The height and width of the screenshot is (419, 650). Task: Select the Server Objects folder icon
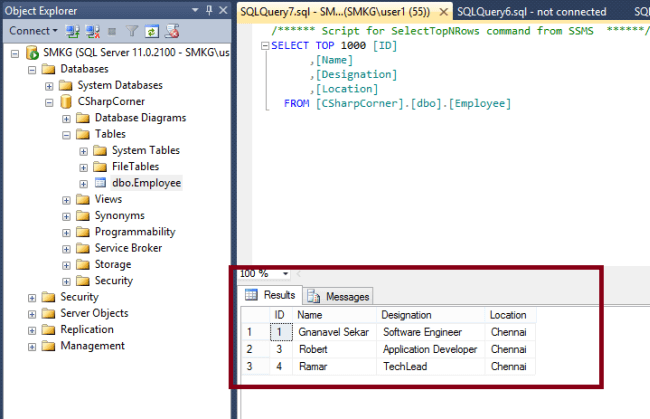point(49,313)
